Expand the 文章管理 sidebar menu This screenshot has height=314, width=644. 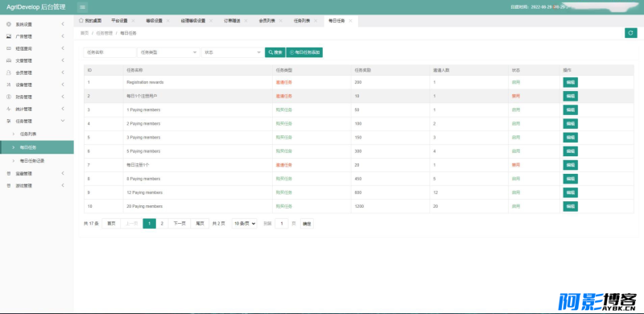tap(63, 60)
